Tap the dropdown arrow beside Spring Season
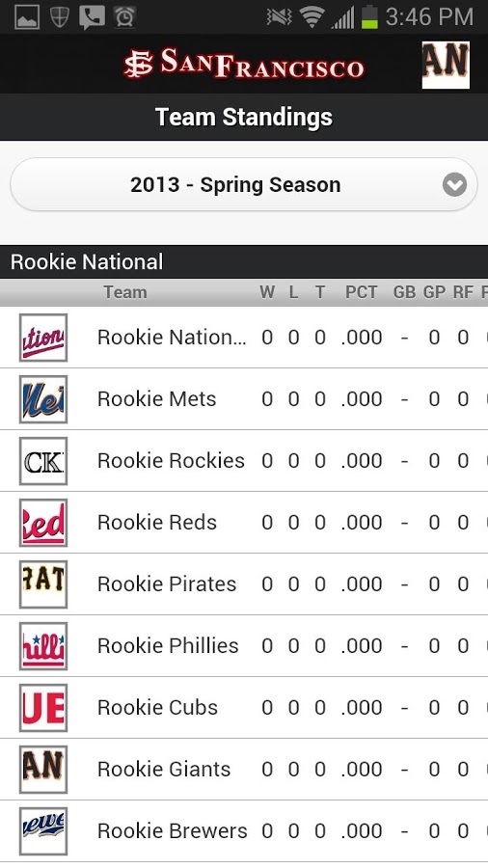488x868 pixels. [x=454, y=185]
